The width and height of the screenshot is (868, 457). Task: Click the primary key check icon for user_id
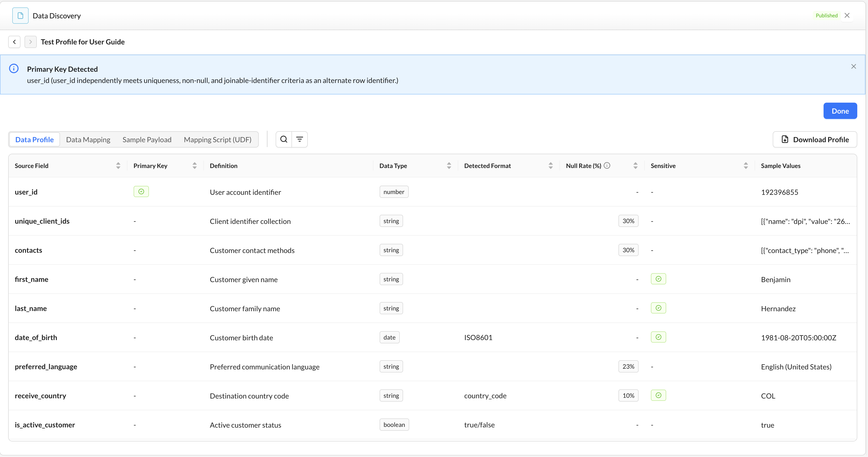(x=141, y=192)
